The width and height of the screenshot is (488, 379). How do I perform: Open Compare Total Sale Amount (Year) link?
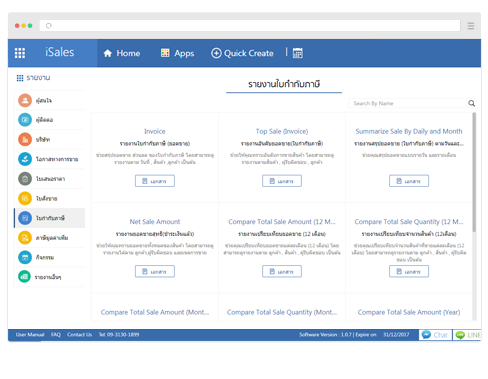(x=409, y=312)
